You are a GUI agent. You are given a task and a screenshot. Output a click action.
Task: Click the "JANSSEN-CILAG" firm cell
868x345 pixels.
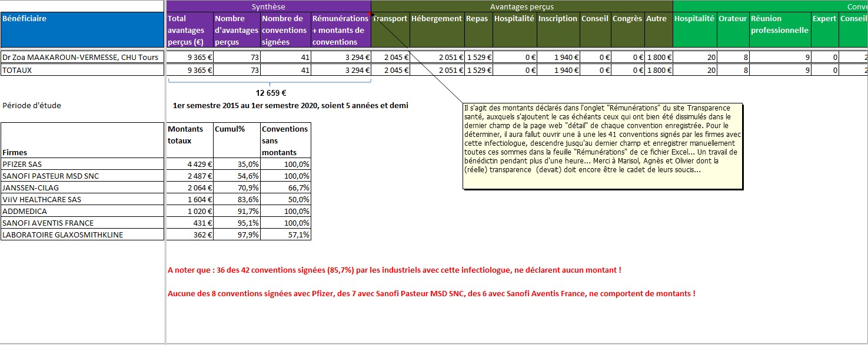click(x=82, y=187)
